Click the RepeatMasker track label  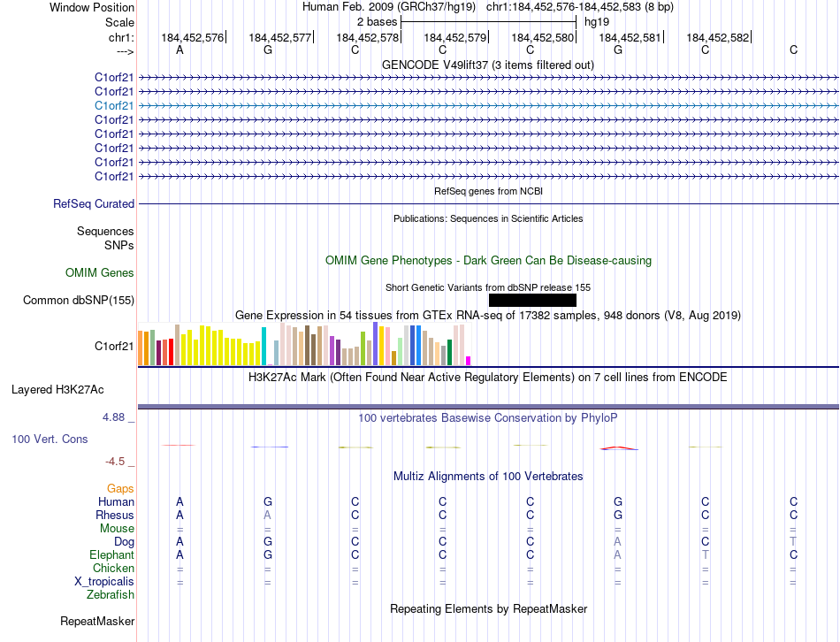click(97, 621)
